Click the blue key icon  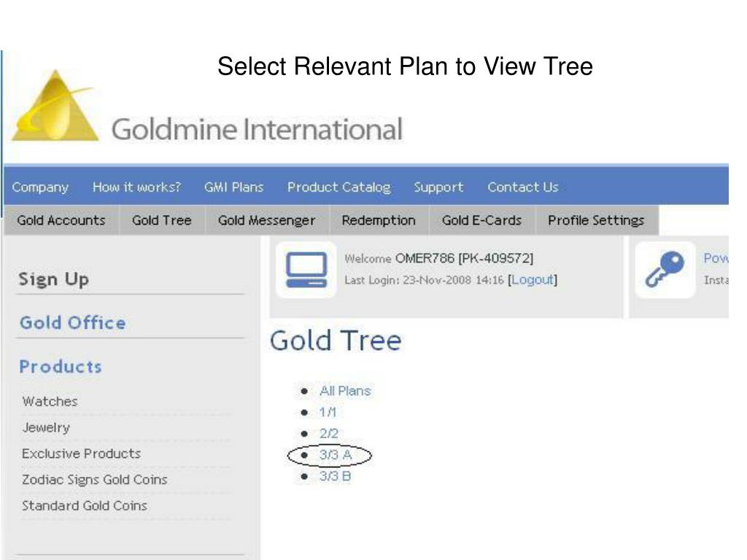(665, 270)
